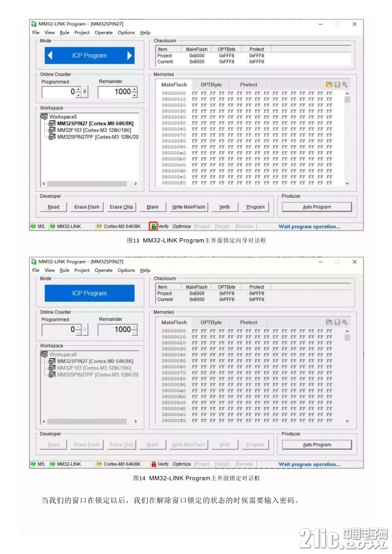Viewport: 392px width, 554px height.
Task: Click the Blank button in the unlocked window
Action: [x=153, y=207]
